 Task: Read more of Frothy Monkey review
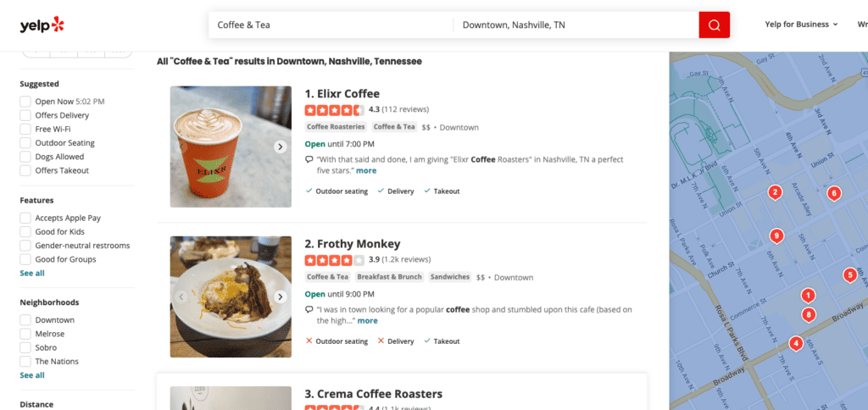pos(368,321)
